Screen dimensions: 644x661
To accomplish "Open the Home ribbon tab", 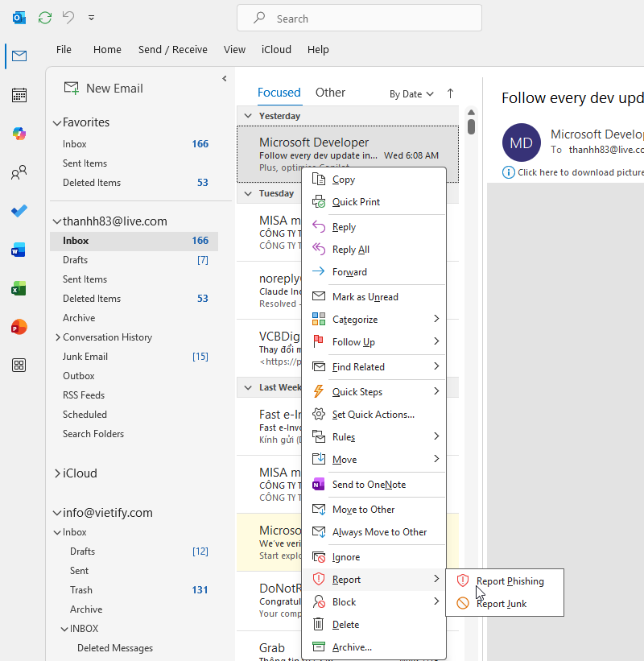I will pos(107,50).
